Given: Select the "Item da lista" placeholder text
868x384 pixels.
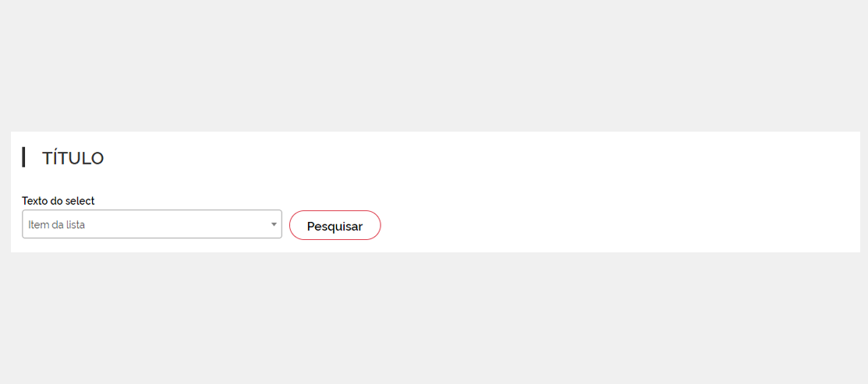Looking at the screenshot, I should pyautogui.click(x=57, y=225).
